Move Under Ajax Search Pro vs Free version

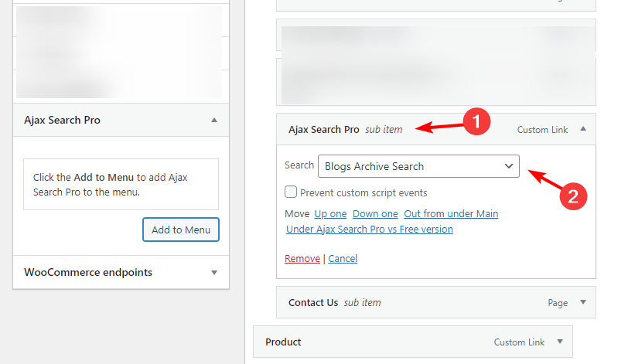pos(369,230)
